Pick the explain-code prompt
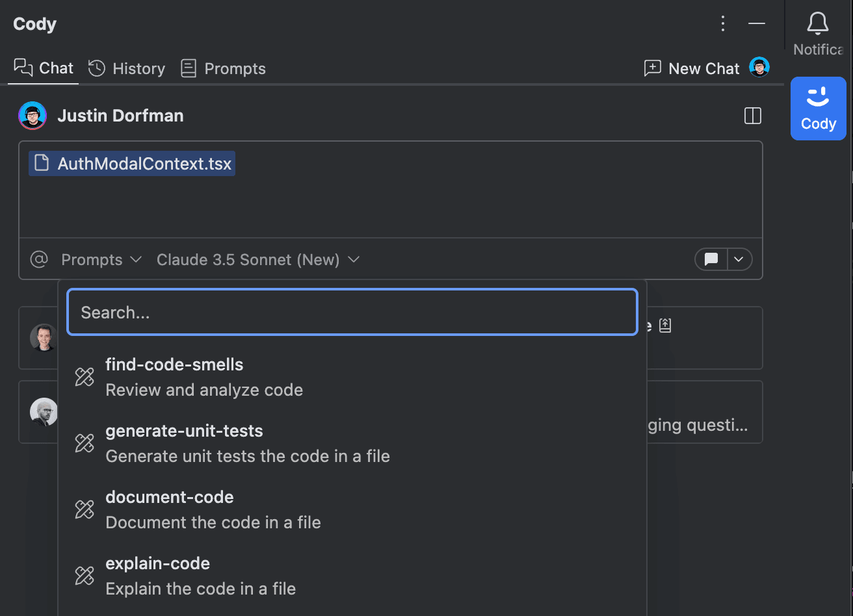 click(x=352, y=576)
